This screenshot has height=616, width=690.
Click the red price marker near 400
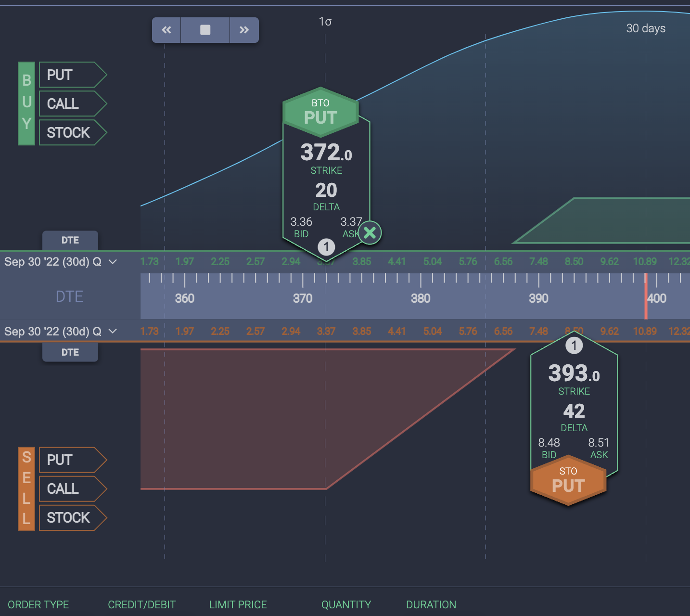pos(646,296)
